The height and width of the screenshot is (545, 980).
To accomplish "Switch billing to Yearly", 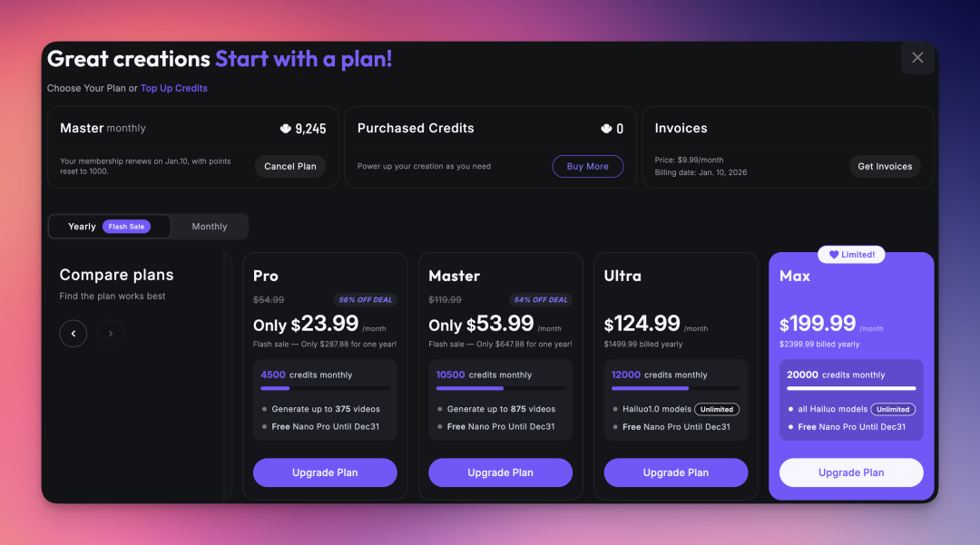I will pos(82,227).
